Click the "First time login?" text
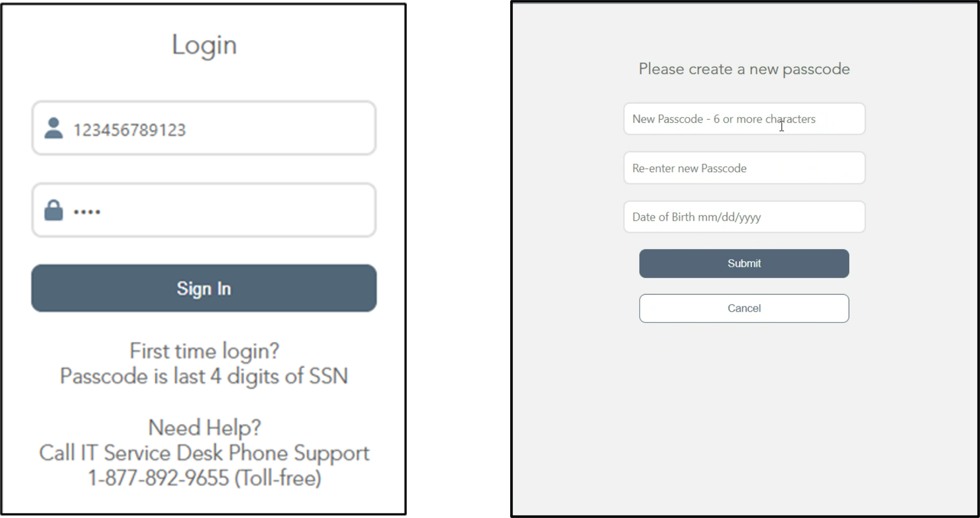980x518 pixels. tap(204, 351)
